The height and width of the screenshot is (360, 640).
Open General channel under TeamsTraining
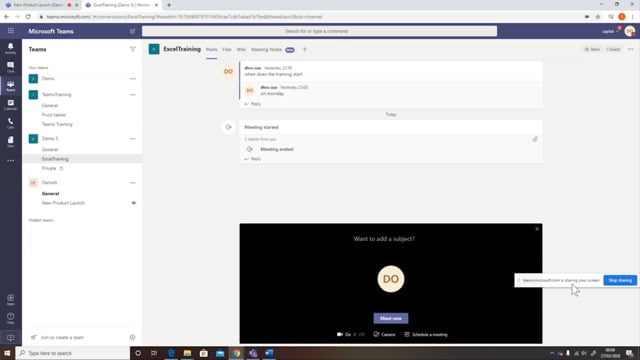(50, 105)
